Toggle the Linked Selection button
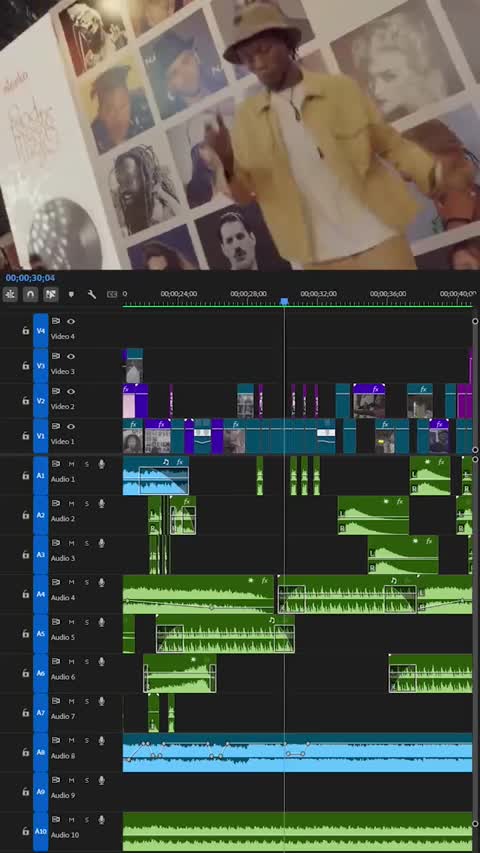480x853 pixels. pos(51,294)
